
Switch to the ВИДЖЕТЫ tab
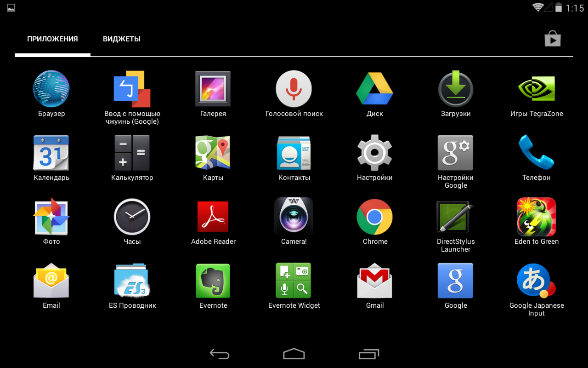coord(122,39)
